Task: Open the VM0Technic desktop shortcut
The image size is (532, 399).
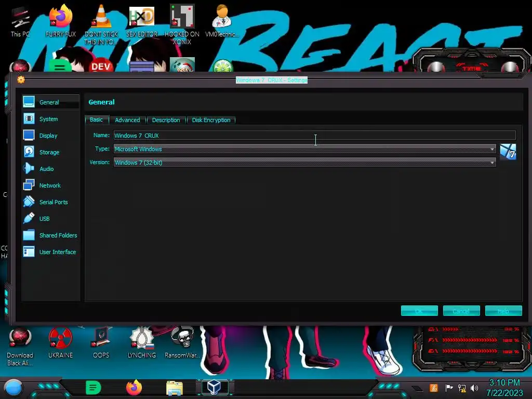Action: [222, 21]
